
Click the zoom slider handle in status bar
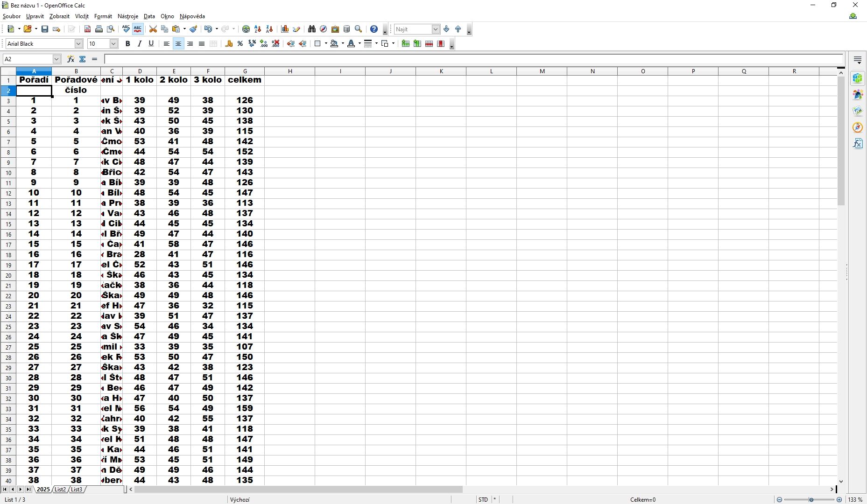[811, 499]
